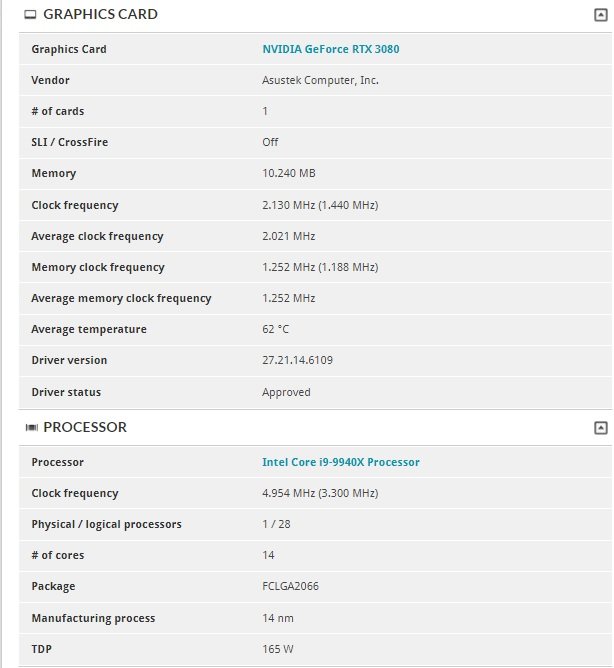
Task: Click the Driver status Approved value
Action: (286, 392)
